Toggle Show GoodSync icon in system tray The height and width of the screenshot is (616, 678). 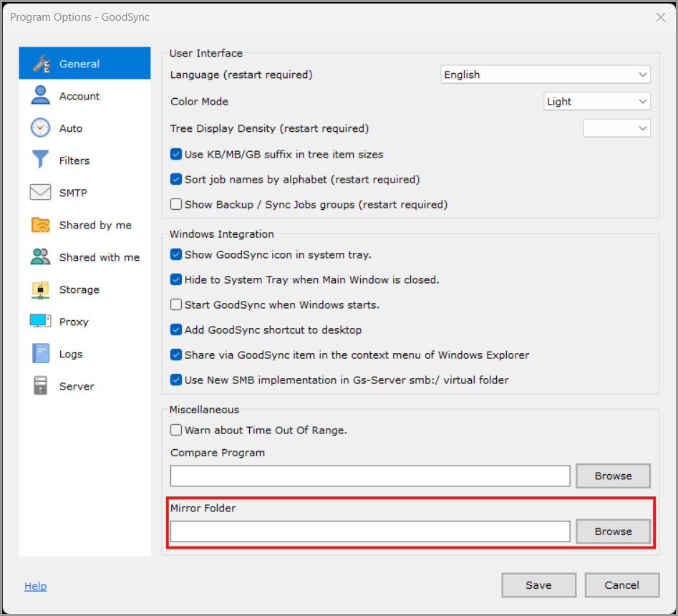pyautogui.click(x=176, y=254)
